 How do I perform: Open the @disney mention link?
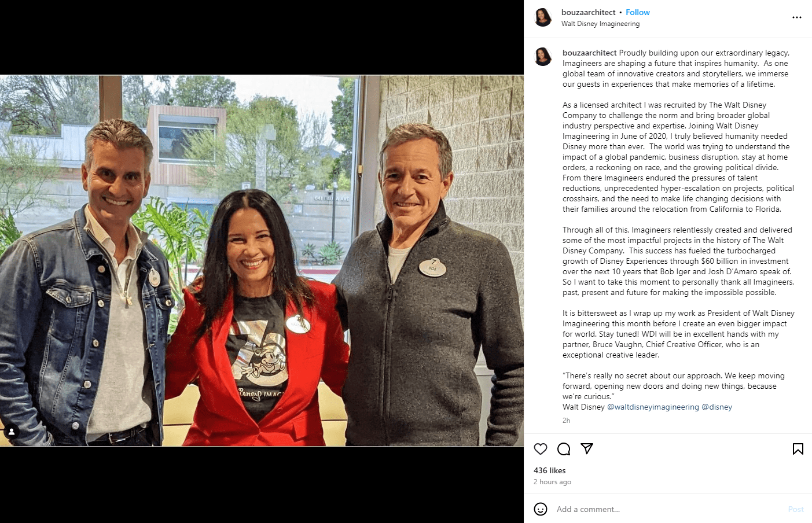click(717, 407)
